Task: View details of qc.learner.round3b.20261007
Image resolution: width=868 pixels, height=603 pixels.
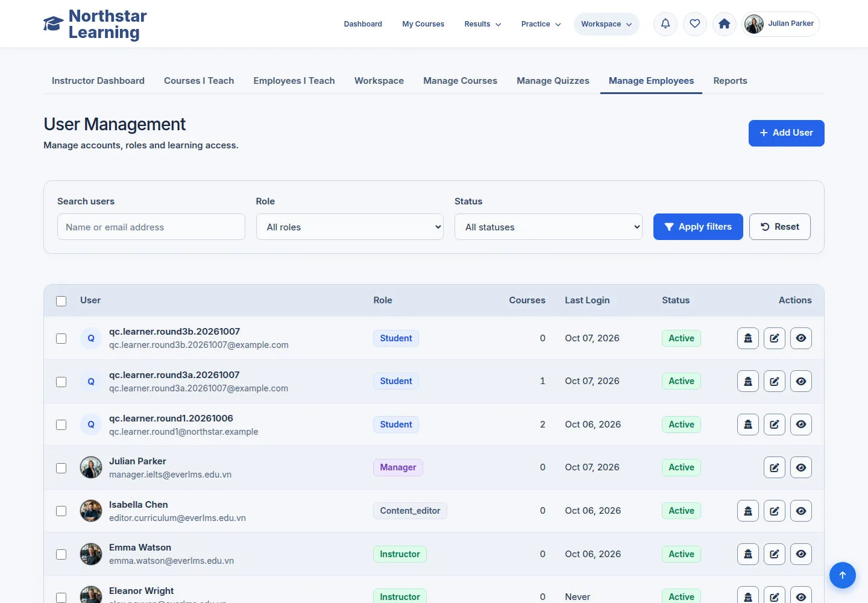Action: [x=801, y=338]
